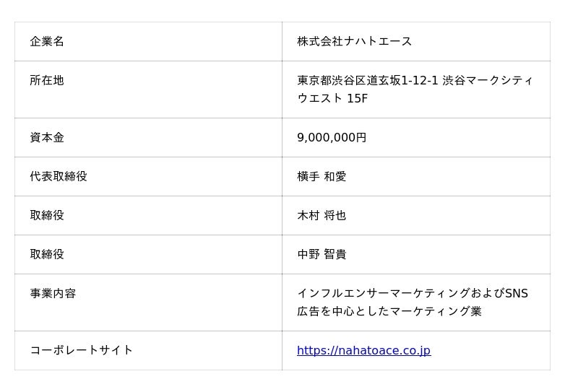This screenshot has height=392, width=578.
Task: Click the 広告を中心としたマーケティング業 line
Action: [389, 312]
